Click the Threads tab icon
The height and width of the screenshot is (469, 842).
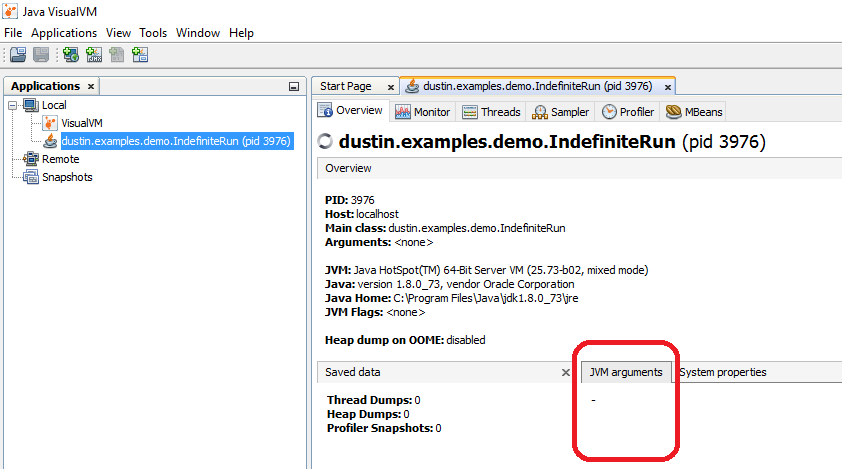[470, 112]
